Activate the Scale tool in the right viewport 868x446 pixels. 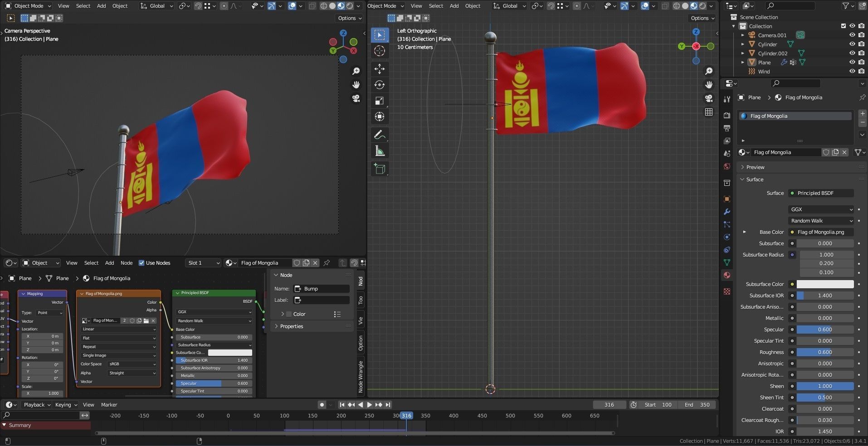point(380,101)
